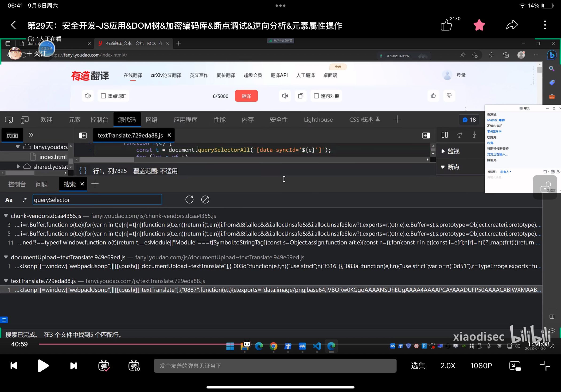Hide the debugger sidebar pane
Viewport: 561px width, 392px height.
[x=426, y=135]
